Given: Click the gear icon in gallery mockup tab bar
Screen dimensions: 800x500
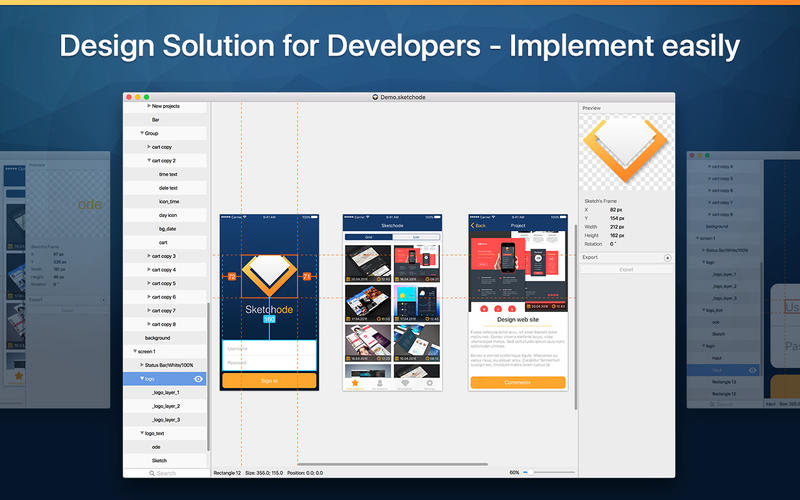Looking at the screenshot, I should pos(430,382).
